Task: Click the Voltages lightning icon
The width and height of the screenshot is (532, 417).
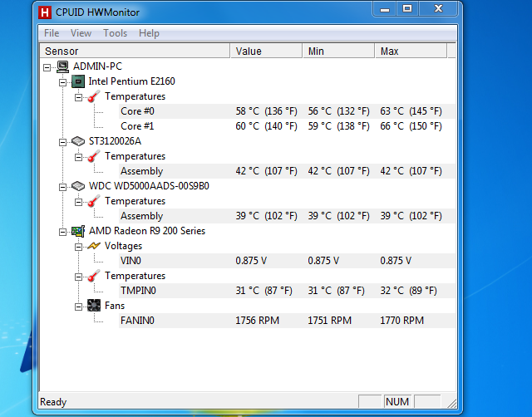Action: tap(93, 246)
